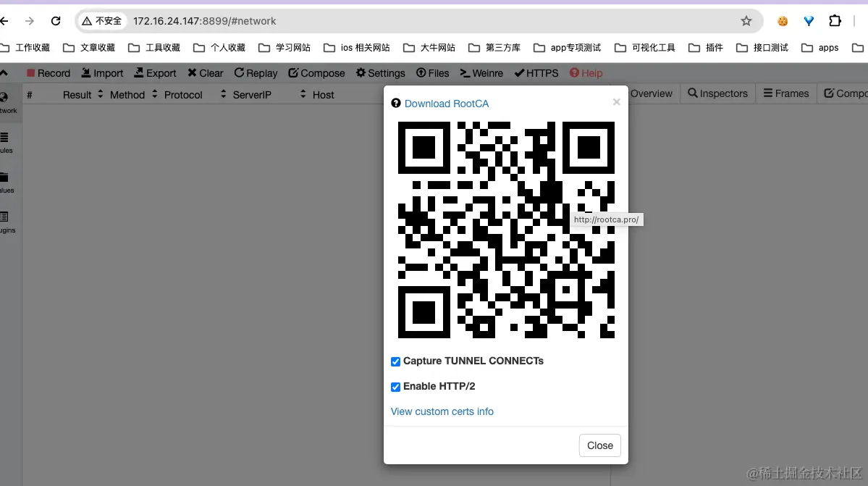Image resolution: width=868 pixels, height=486 pixels.
Task: Sort by the ServerIP column
Action: pyautogui.click(x=269, y=95)
